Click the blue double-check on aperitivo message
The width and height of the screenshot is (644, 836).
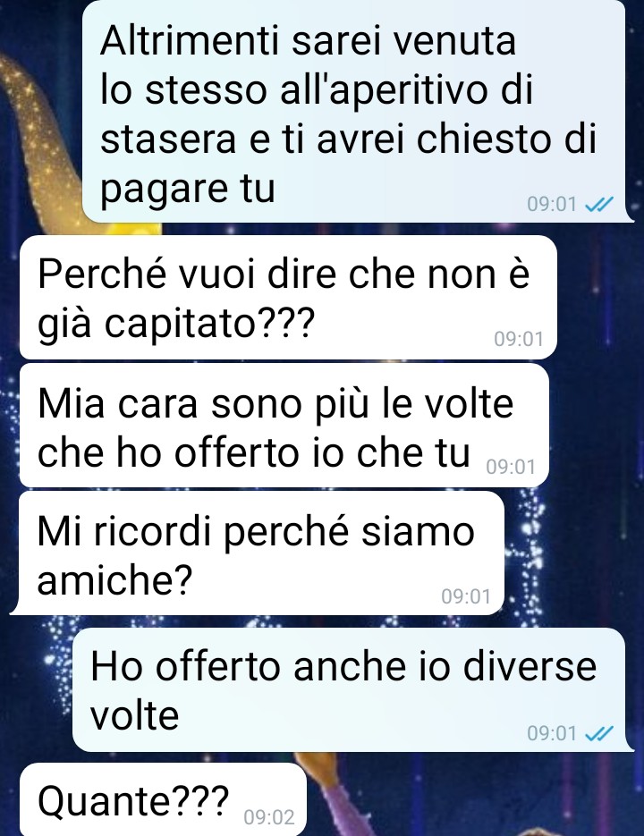(599, 204)
